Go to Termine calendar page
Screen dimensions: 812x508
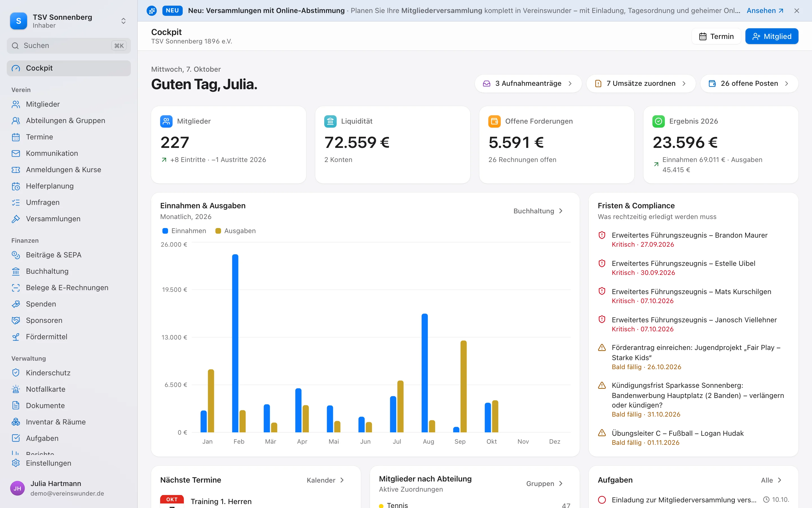tap(69, 137)
